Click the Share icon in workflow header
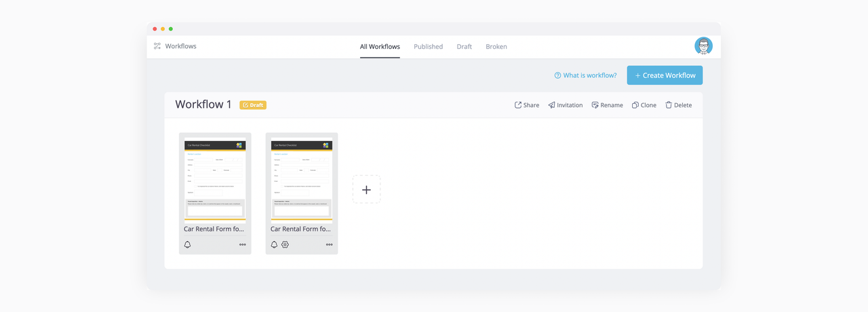868x312 pixels. click(518, 105)
